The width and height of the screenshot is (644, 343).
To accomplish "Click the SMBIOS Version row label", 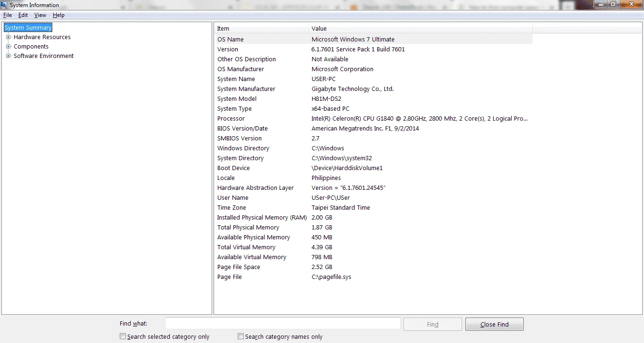I will coord(239,139).
